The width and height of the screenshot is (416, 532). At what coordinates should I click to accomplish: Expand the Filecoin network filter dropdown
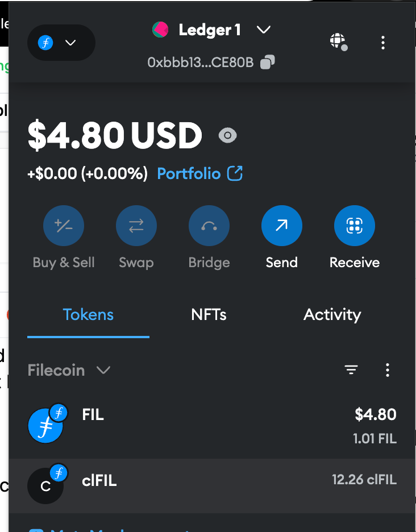pyautogui.click(x=69, y=370)
